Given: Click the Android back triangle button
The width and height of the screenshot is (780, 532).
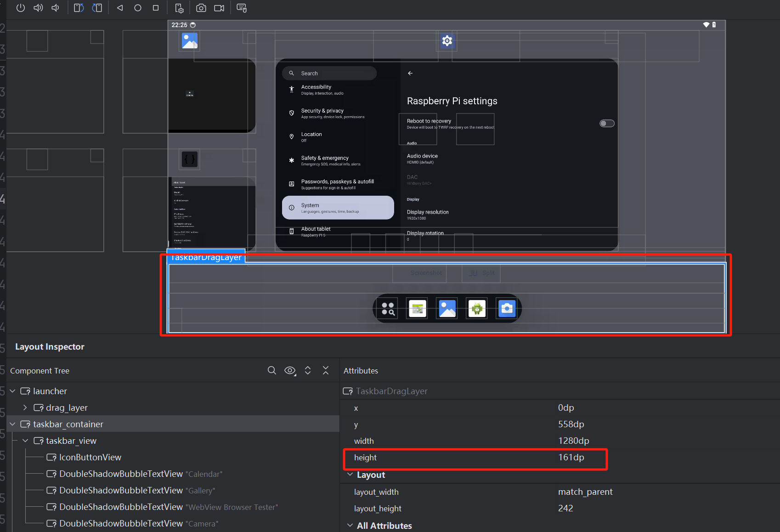Looking at the screenshot, I should pyautogui.click(x=120, y=8).
